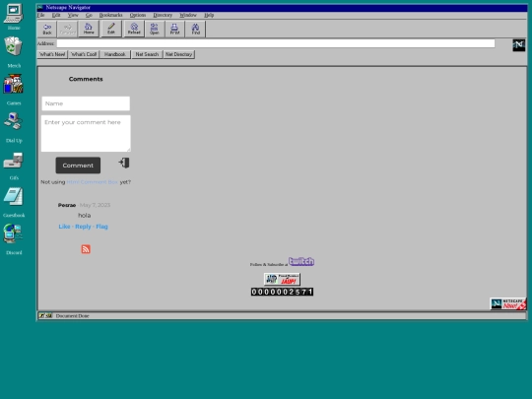This screenshot has width=532, height=399.
Task: Click the Forward toolbar button
Action: point(68,29)
